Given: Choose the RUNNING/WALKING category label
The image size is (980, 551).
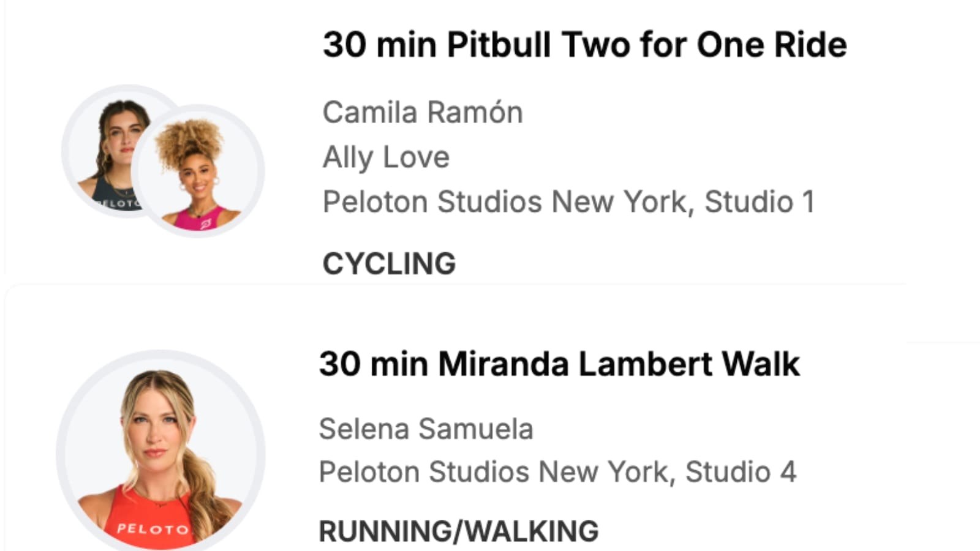Looking at the screenshot, I should pyautogui.click(x=458, y=531).
